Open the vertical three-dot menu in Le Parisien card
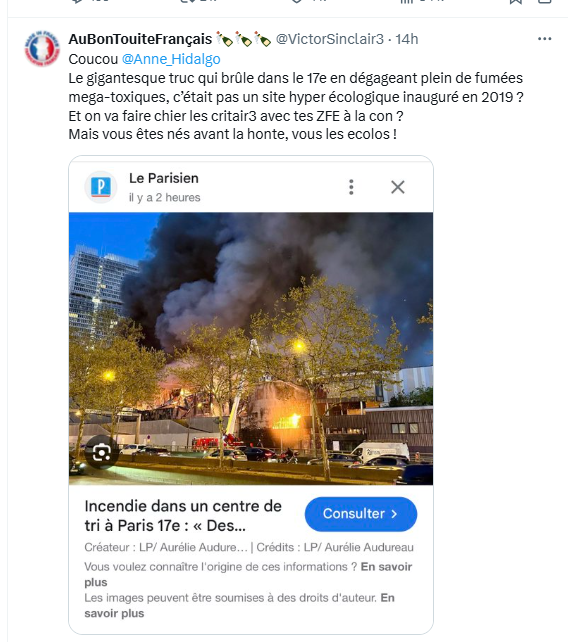568x642 pixels. 351,187
